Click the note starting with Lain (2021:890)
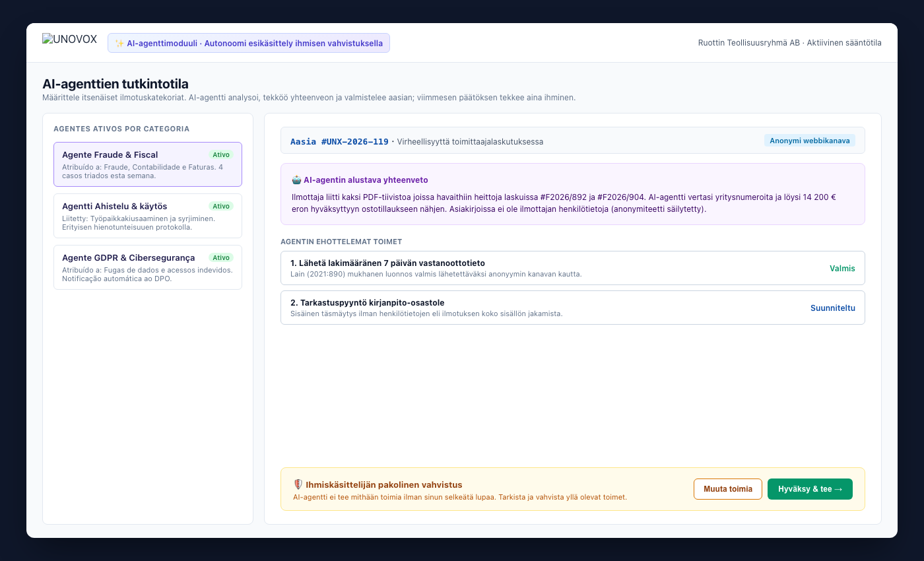The height and width of the screenshot is (561, 924). 436,274
